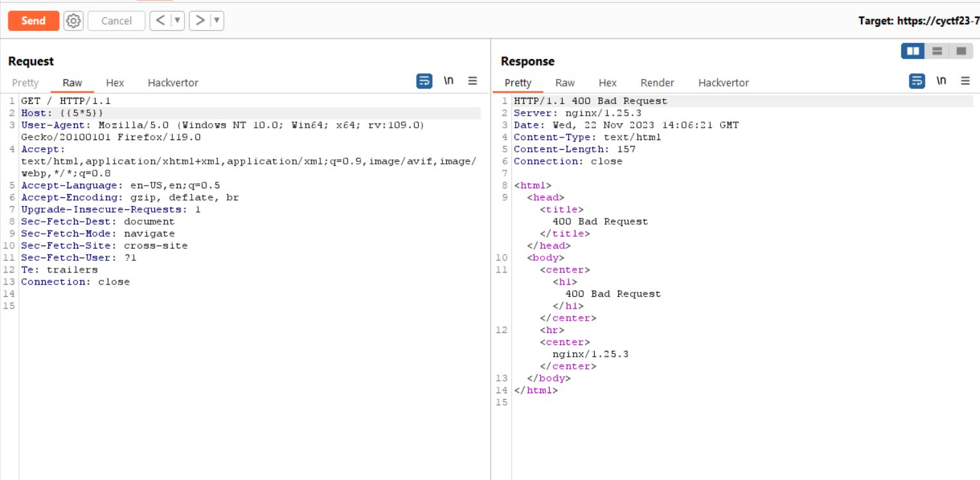Switch Request view to Pretty tab
The image size is (980, 480).
[x=25, y=83]
